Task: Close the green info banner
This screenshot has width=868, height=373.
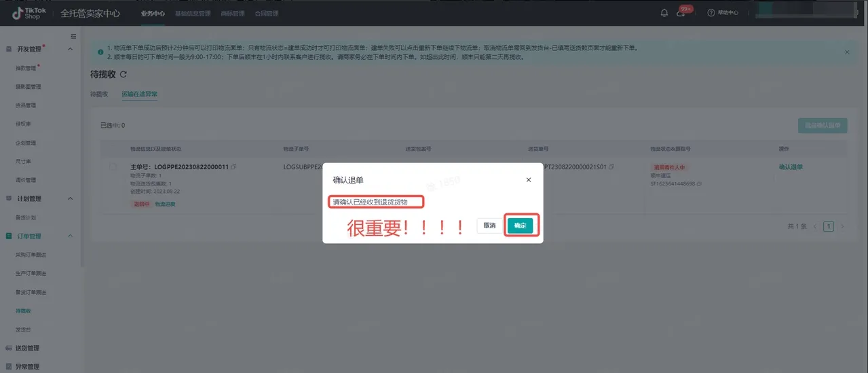Action: (847, 52)
